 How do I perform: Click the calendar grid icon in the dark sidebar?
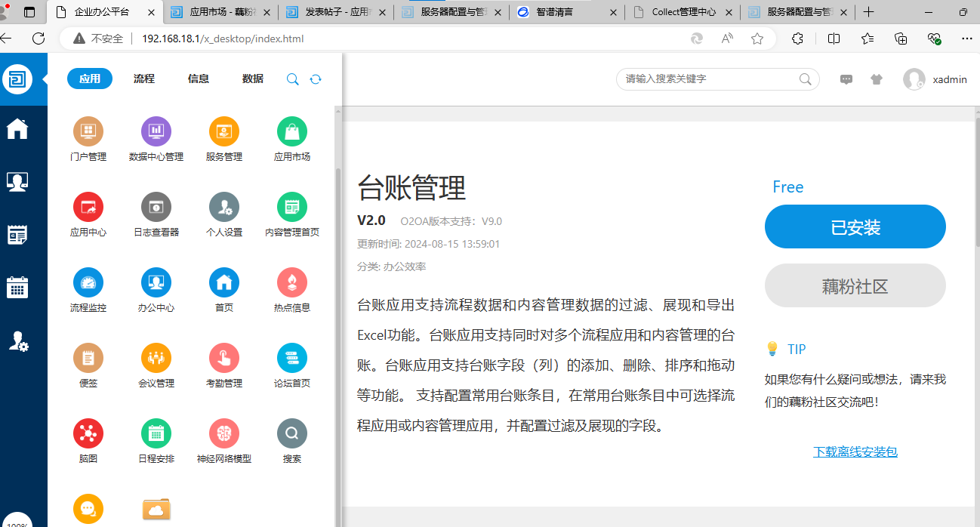(x=17, y=288)
